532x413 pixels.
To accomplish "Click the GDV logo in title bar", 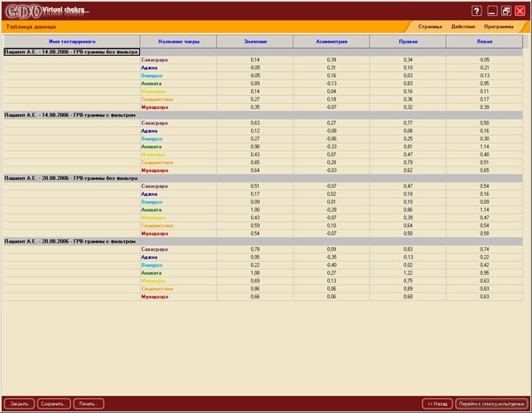I will point(27,11).
